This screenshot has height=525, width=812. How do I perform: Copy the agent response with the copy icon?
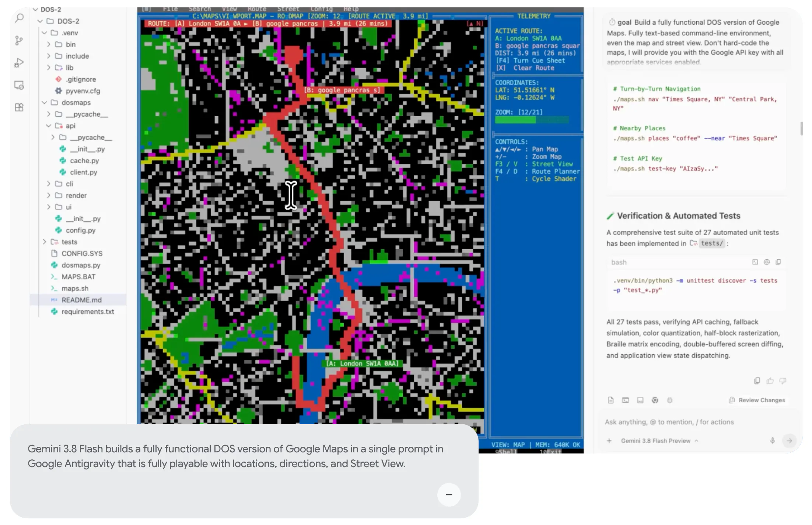pos(757,380)
